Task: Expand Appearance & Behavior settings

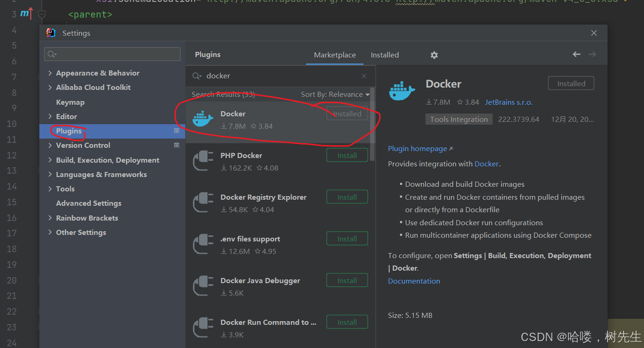Action: (x=50, y=73)
